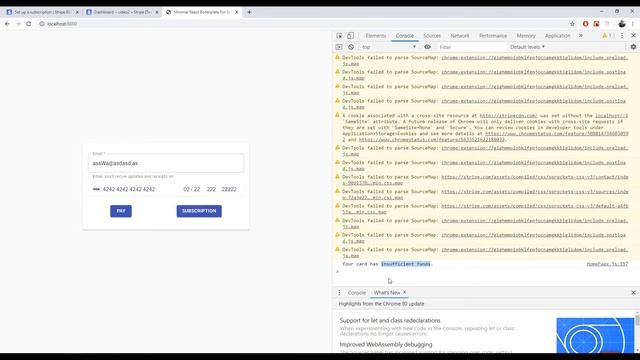
Task: Switch to the Performance tab
Action: (493, 36)
